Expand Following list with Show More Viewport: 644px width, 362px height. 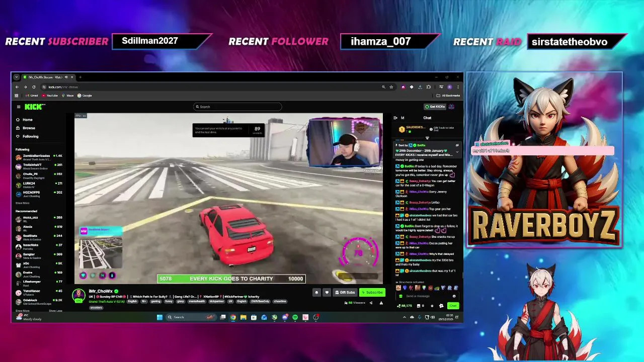tap(22, 203)
